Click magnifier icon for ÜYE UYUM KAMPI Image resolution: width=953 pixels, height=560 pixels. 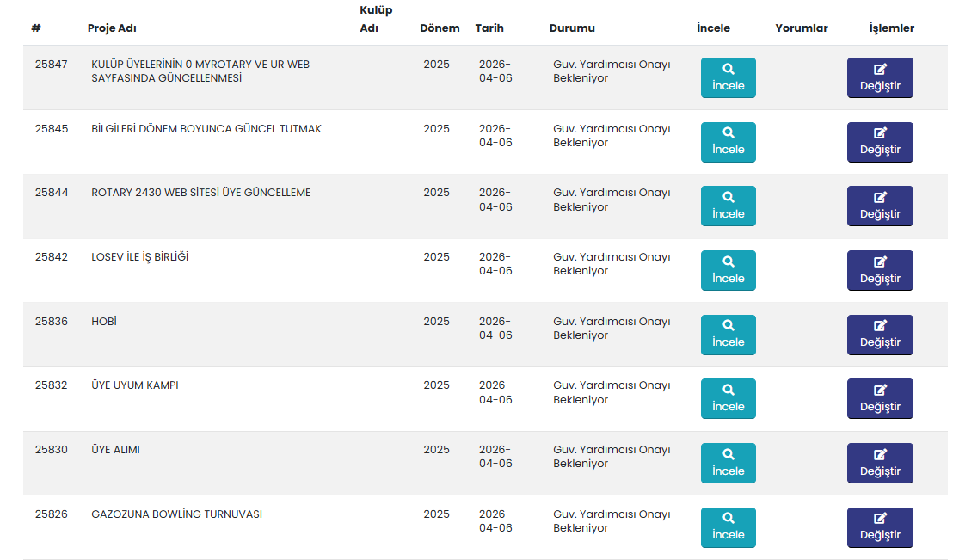(728, 390)
